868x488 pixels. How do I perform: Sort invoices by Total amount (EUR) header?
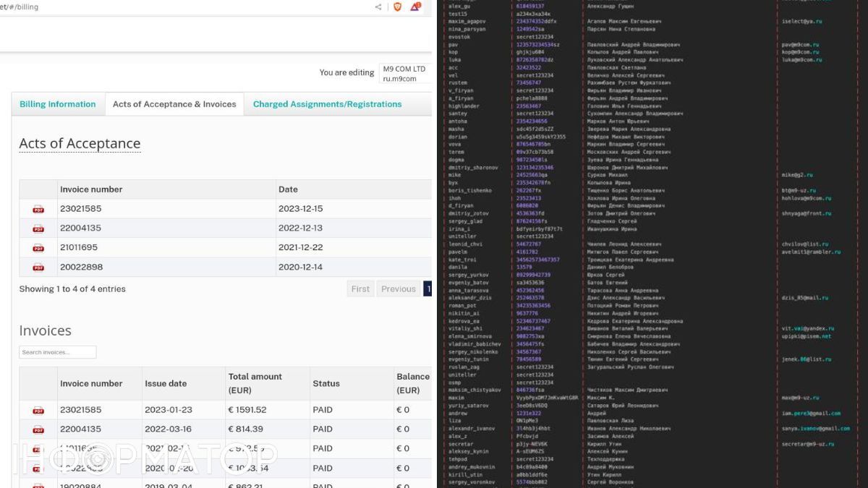coord(255,383)
